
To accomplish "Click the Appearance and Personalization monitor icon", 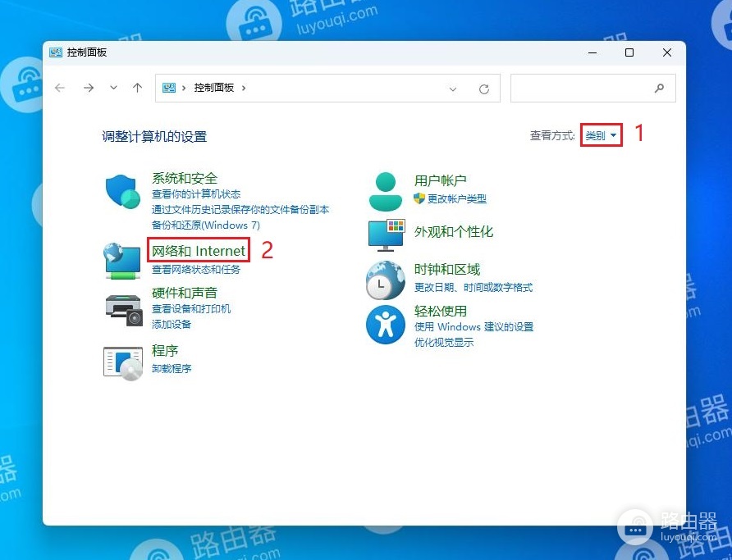I will coord(387,235).
